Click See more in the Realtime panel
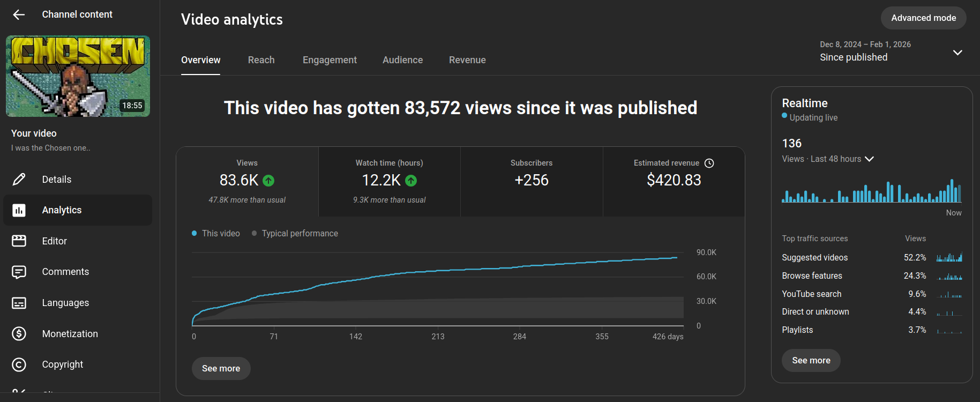980x402 pixels. [811, 361]
